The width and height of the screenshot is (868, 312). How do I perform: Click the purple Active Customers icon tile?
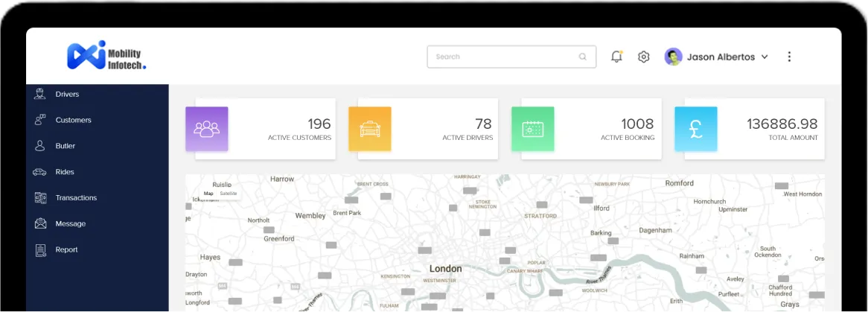pyautogui.click(x=206, y=129)
